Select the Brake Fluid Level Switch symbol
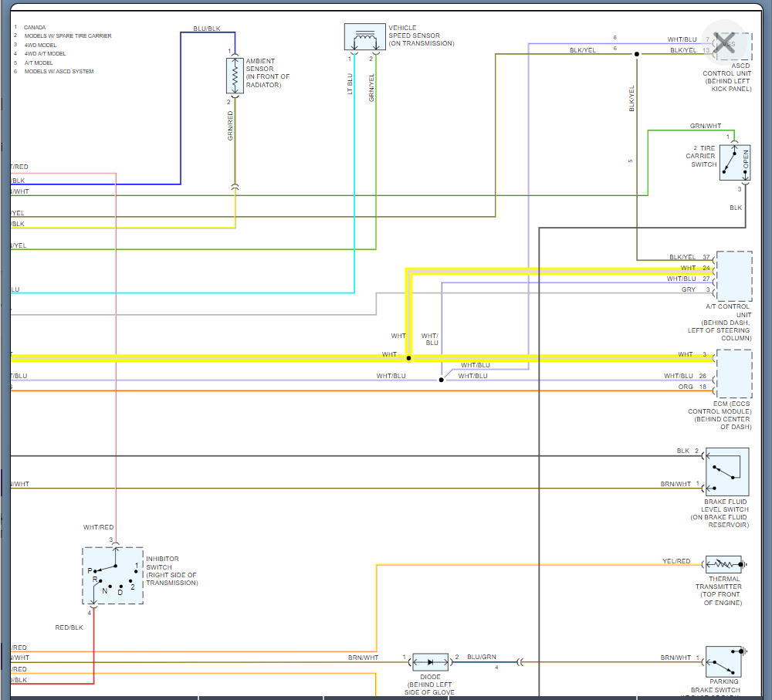The height and width of the screenshot is (700, 772). click(727, 472)
